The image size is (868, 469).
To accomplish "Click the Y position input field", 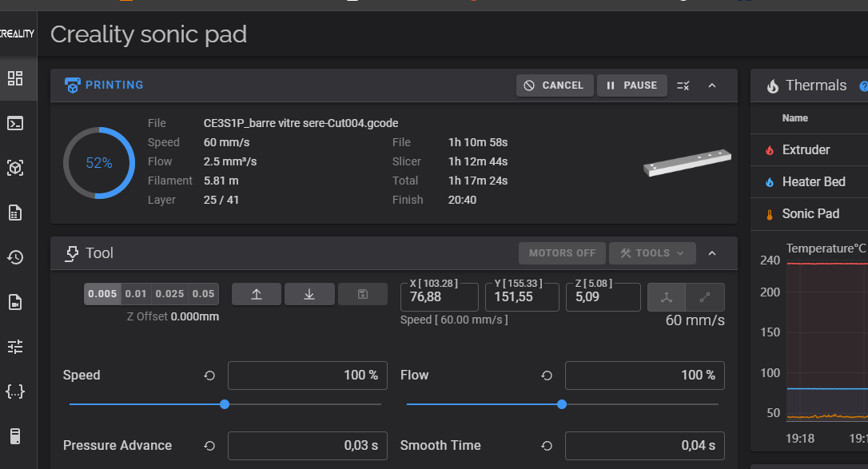I will coord(522,297).
